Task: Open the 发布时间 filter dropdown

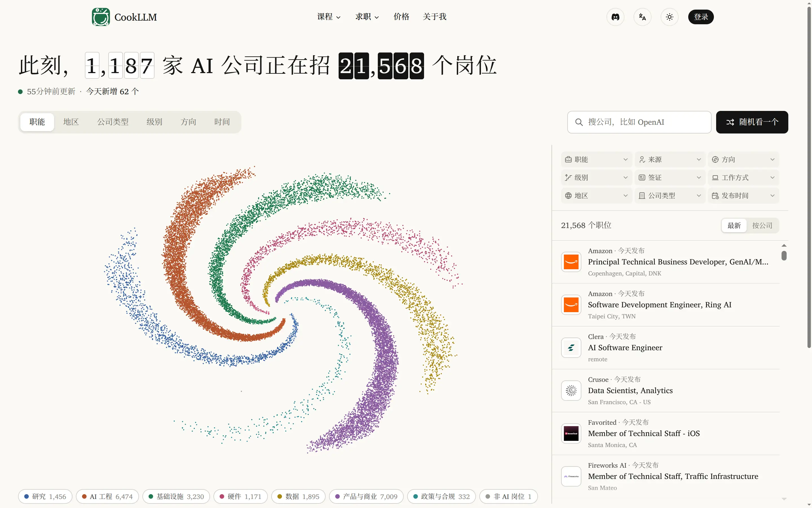Action: (743, 196)
